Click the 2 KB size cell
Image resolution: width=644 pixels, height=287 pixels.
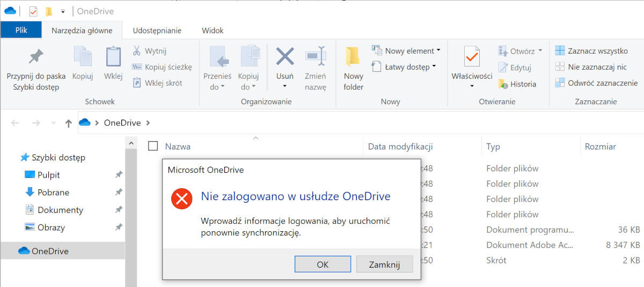(x=631, y=260)
